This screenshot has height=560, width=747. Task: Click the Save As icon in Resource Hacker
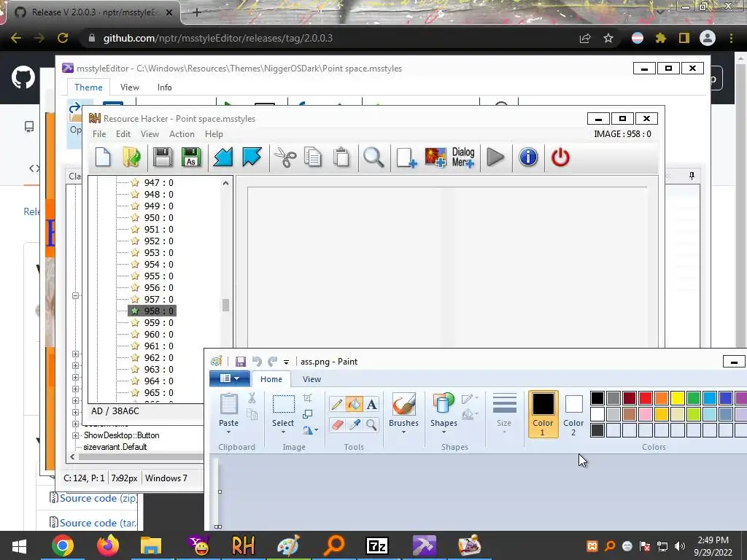pyautogui.click(x=191, y=157)
